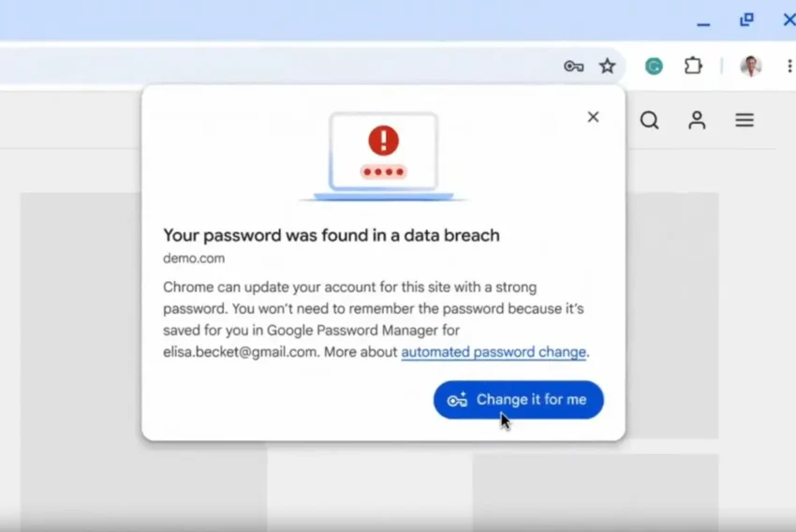Bookmark this page with the star icon
This screenshot has height=532, width=796.
pyautogui.click(x=607, y=66)
